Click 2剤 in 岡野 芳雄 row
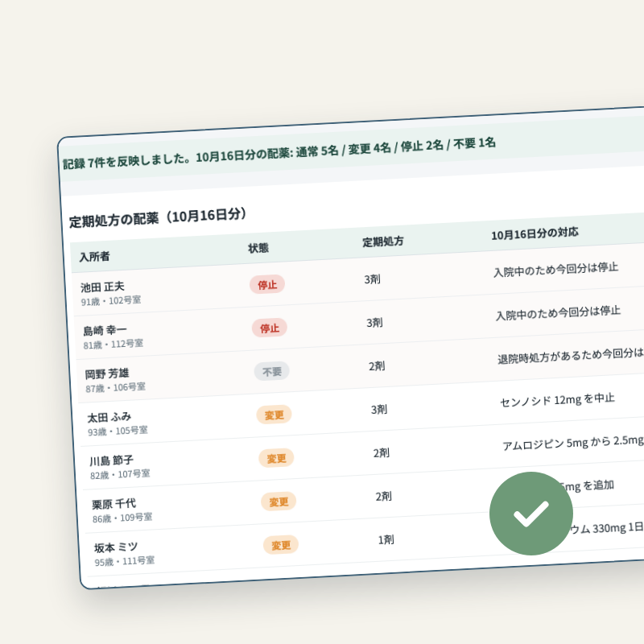The image size is (644, 644). (377, 366)
